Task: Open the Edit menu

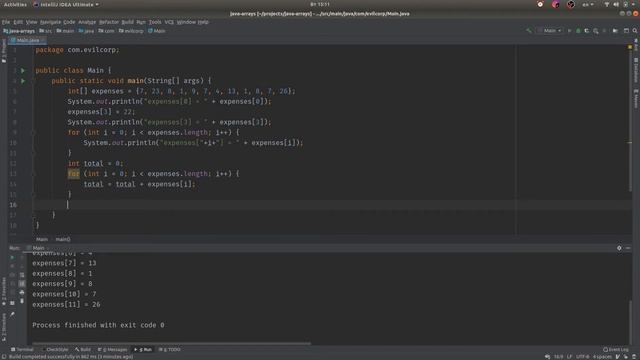Action: click(18, 22)
